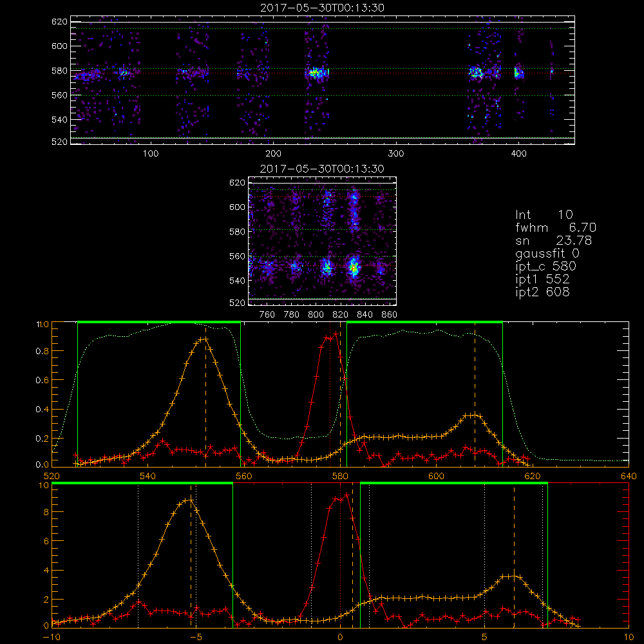Screen dimensions: 644x644
Task: Click the red curve peak in bottom plot
Action: pos(346,495)
